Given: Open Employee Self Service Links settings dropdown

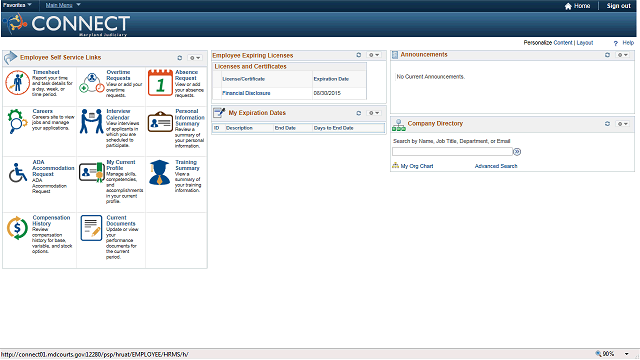Looking at the screenshot, I should [194, 58].
